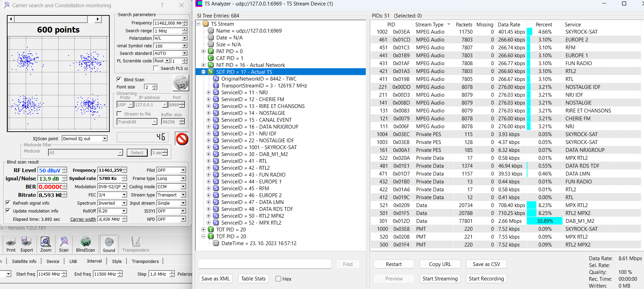Click the OriginalNetworkID N icon
644x289 pixels.
216,79
